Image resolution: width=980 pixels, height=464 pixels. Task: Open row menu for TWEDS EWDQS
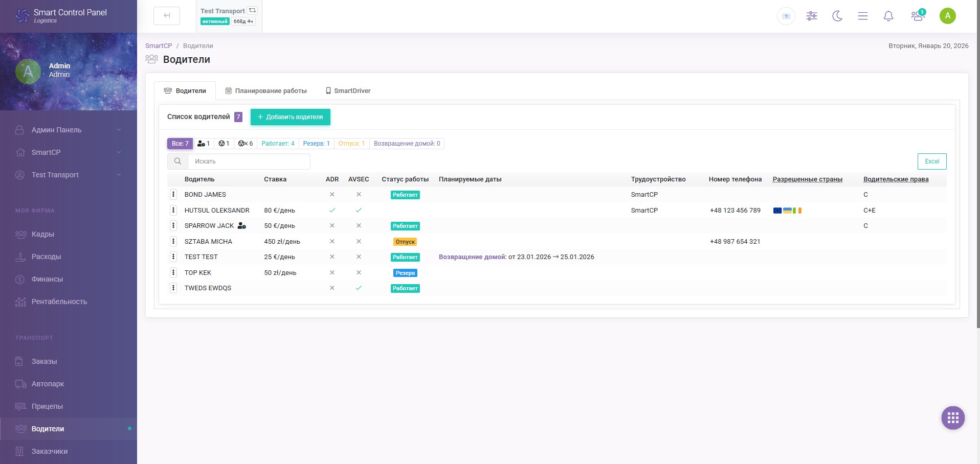tap(173, 288)
